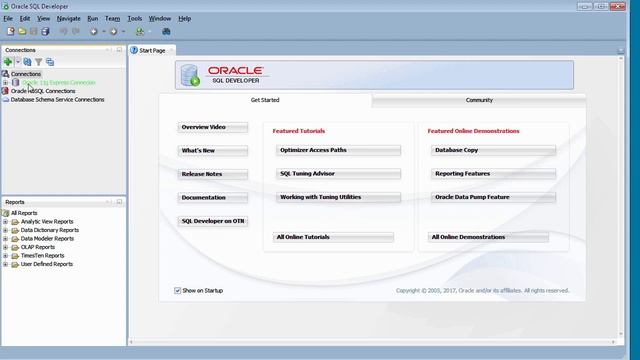The image size is (640, 360).
Task: Switch to the Community tab
Action: 479,100
